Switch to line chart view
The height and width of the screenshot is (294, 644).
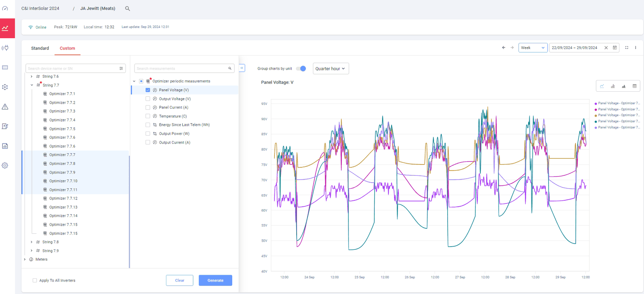pos(602,86)
